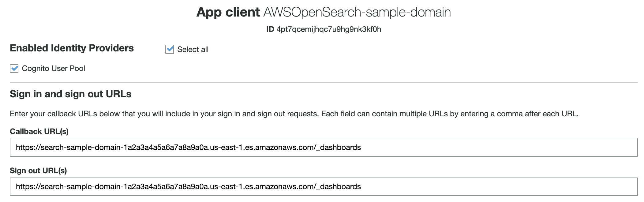644x202 pixels.
Task: Click the "Sign out URL(s)" field label
Action: (38, 171)
